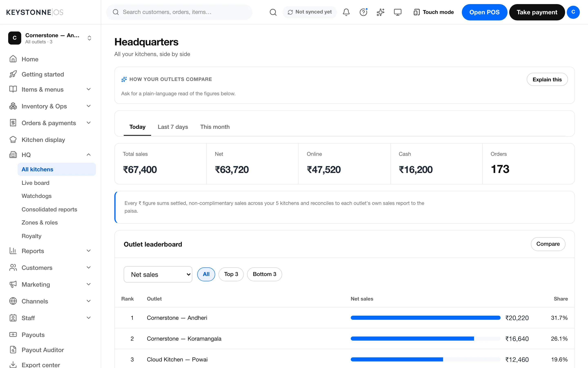Screen dimensions: 588x368
Task: Expand Channels chevron
Action: tap(89, 301)
